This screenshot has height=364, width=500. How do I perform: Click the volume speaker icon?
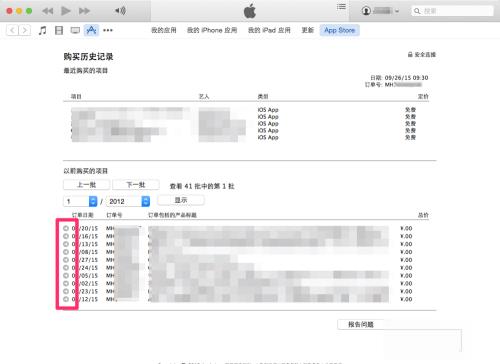(x=120, y=11)
